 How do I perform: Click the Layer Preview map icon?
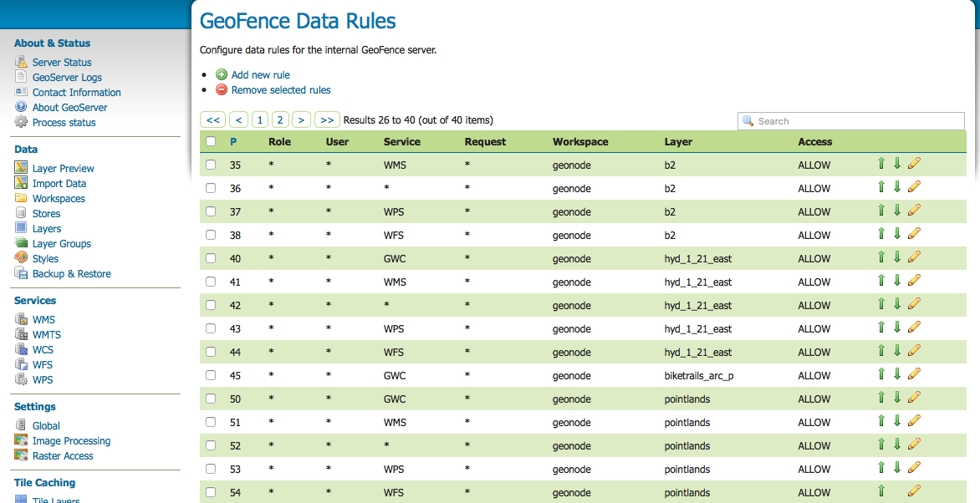tap(21, 167)
